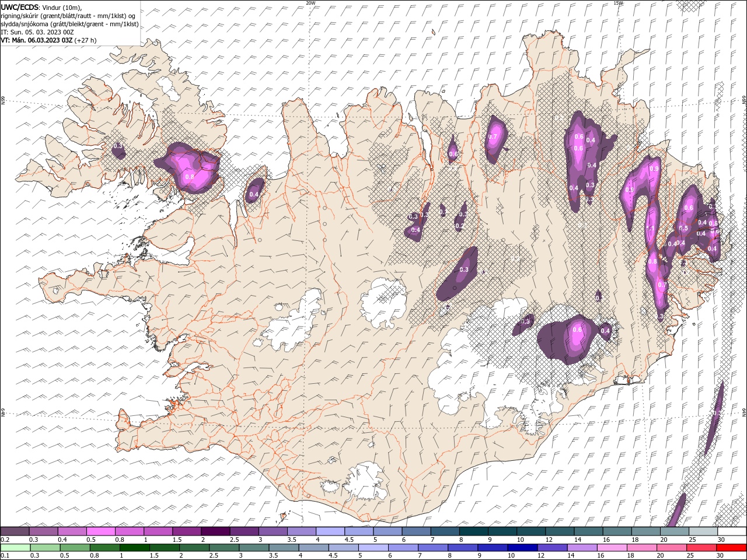Image resolution: width=747 pixels, height=560 pixels.
Task: Select lower-row blue swatch starting at 6
Action: tap(403, 548)
